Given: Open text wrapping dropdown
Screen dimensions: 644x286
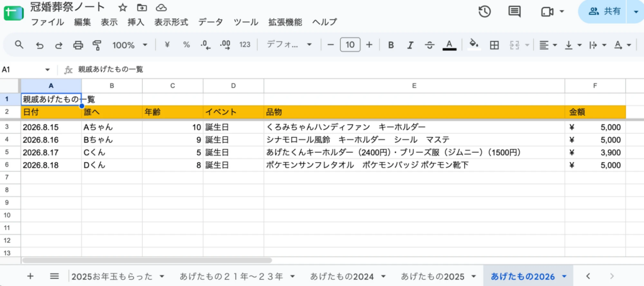Looking at the screenshot, I should pos(597,45).
